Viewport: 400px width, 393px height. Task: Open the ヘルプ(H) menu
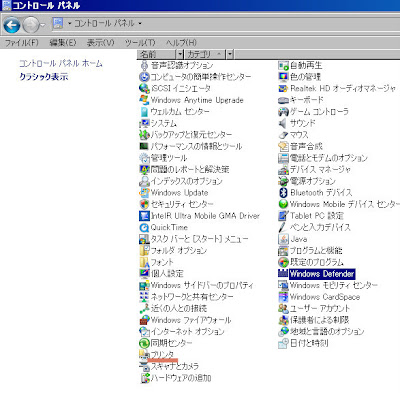181,43
